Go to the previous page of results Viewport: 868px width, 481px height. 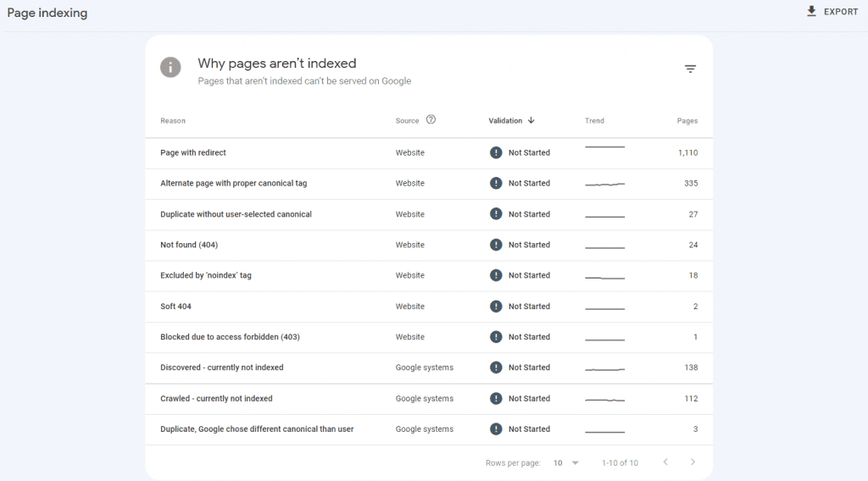click(665, 462)
